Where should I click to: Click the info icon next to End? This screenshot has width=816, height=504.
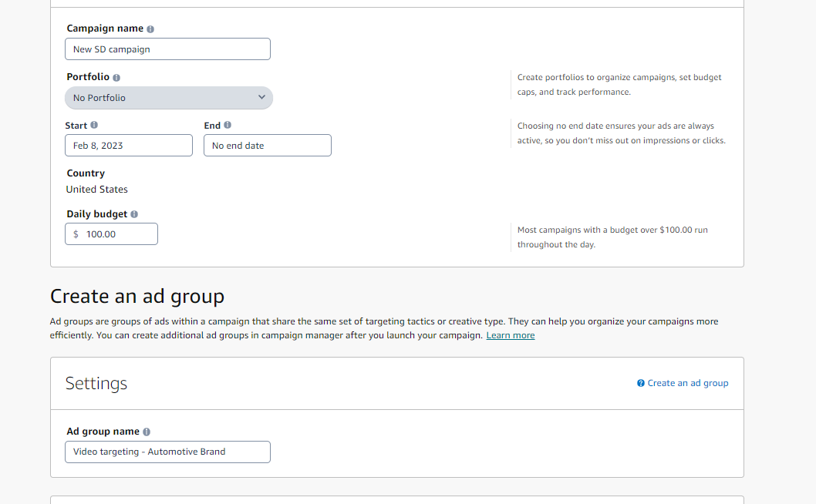coord(228,125)
